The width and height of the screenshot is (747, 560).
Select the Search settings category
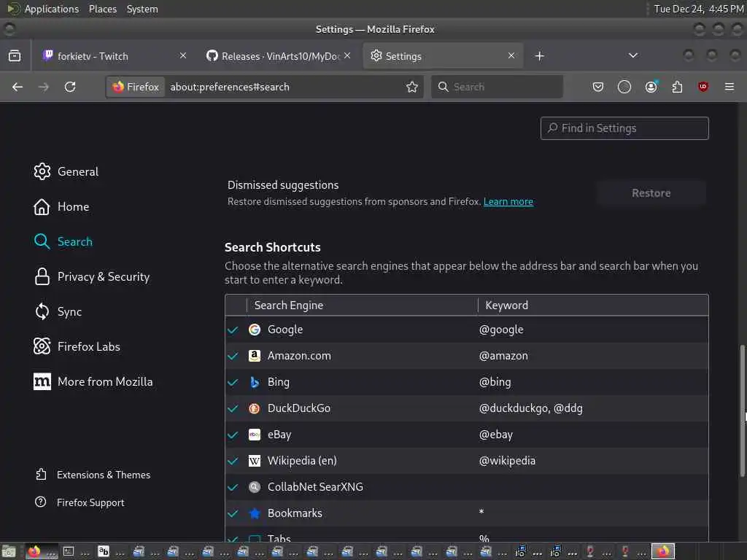(x=63, y=241)
